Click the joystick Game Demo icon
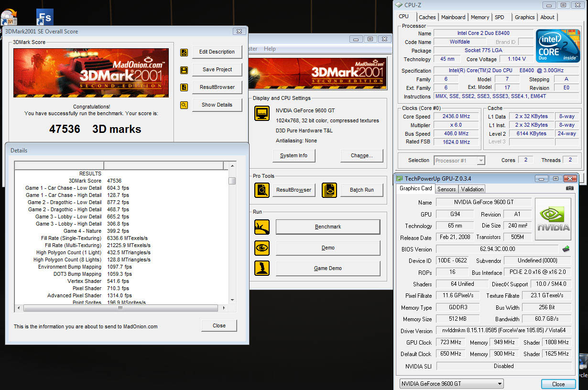 point(262,268)
